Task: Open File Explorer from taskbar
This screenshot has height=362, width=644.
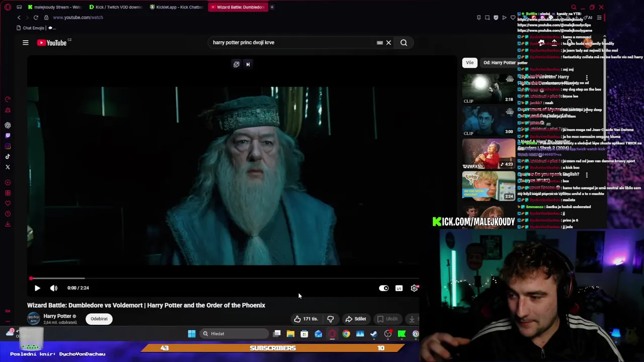Action: point(290,334)
